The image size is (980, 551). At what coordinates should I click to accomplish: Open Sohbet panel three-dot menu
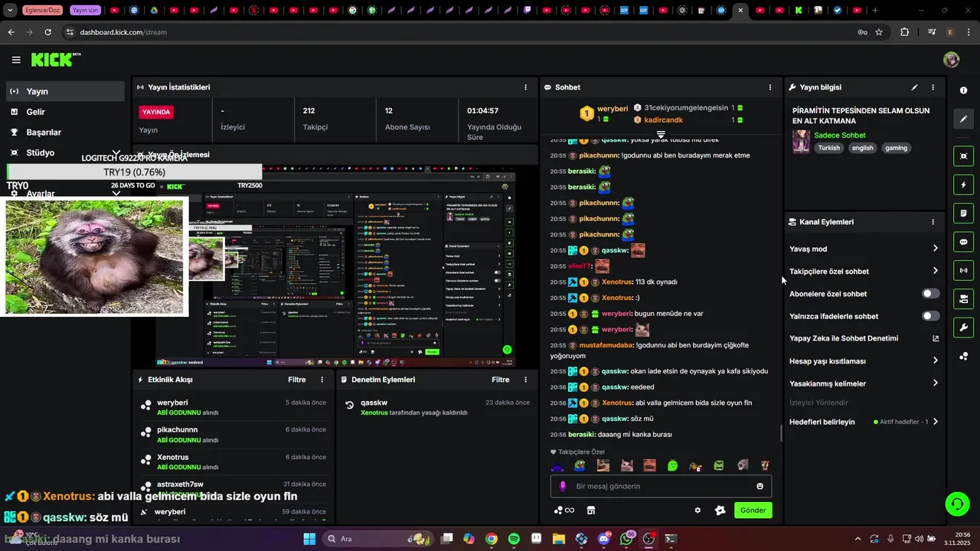(x=770, y=87)
